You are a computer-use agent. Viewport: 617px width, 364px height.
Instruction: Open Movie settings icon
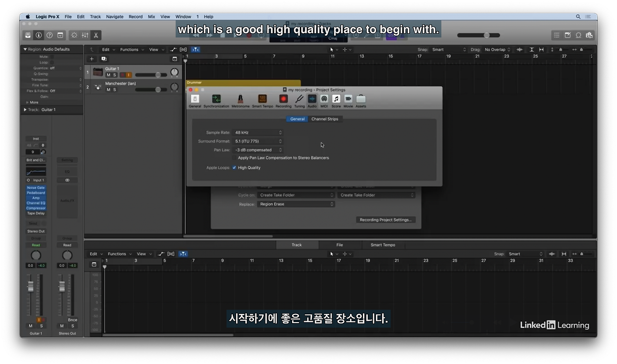pyautogui.click(x=348, y=101)
